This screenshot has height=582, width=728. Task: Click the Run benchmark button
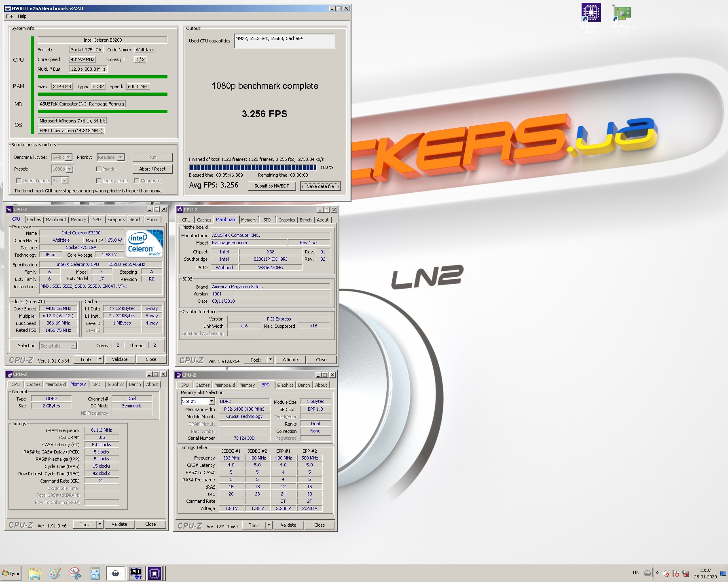(152, 157)
